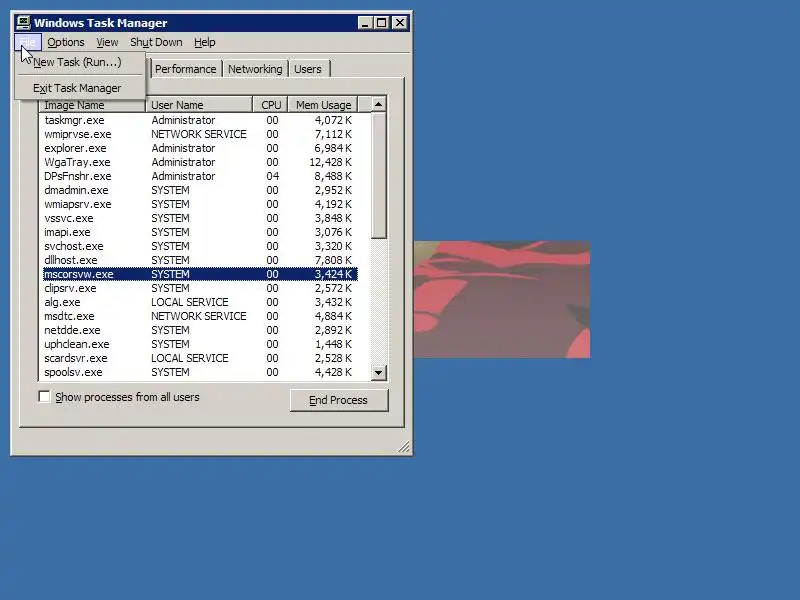Sort by CPU column header
This screenshot has height=600, width=800.
coord(270,105)
